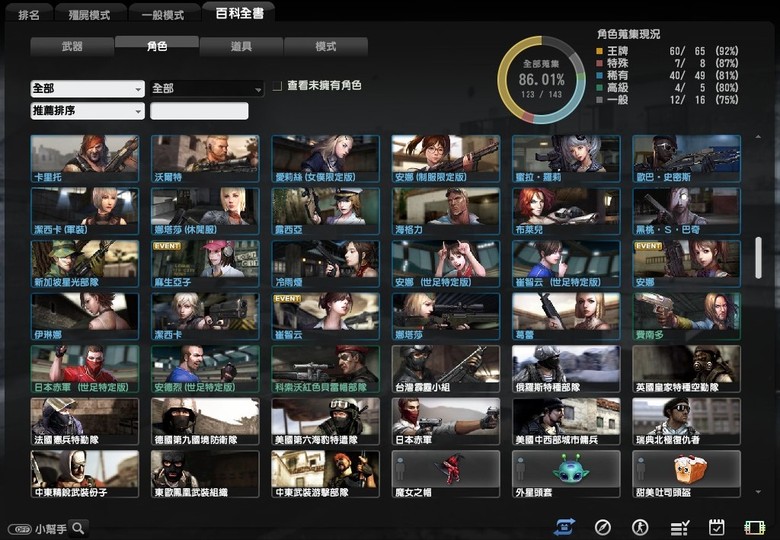The image size is (780, 540).
Task: Click the blue swap/exchange icon in bottom bar
Action: pos(564,526)
